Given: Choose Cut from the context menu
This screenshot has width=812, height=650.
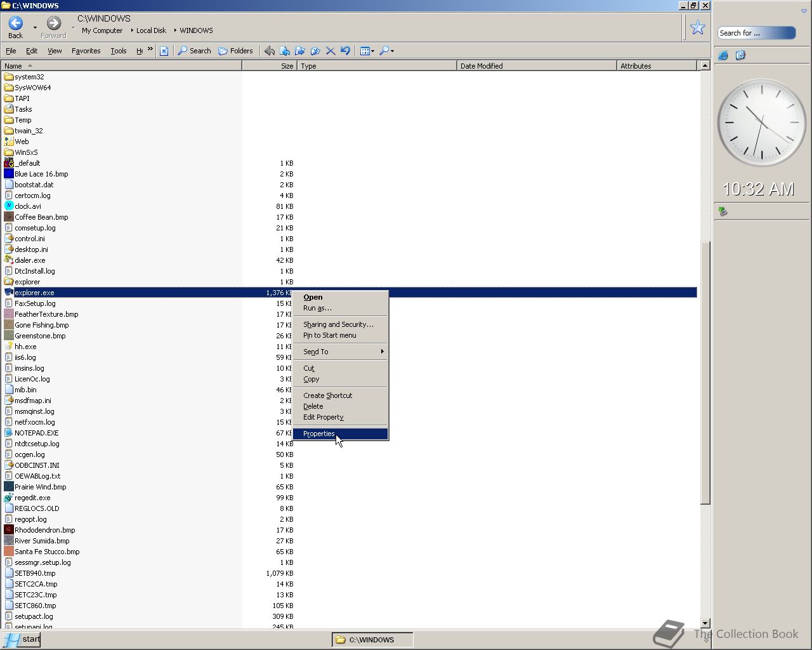Looking at the screenshot, I should point(341,368).
